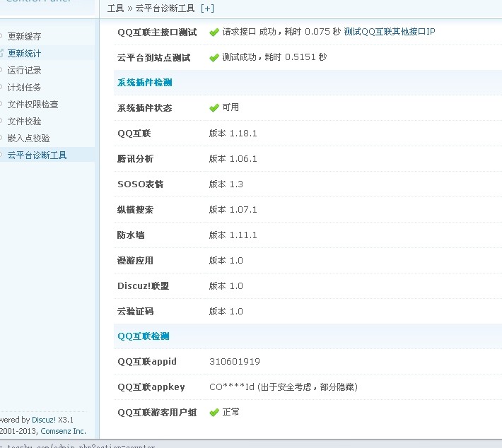This screenshot has height=448, width=502.
Task: Click 工具 in the breadcrumb path
Action: pos(115,8)
